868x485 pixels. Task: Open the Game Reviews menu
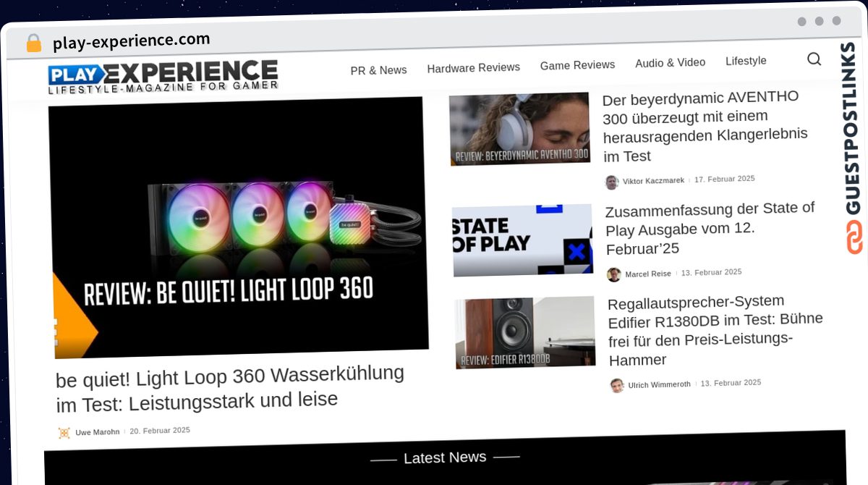pyautogui.click(x=577, y=65)
